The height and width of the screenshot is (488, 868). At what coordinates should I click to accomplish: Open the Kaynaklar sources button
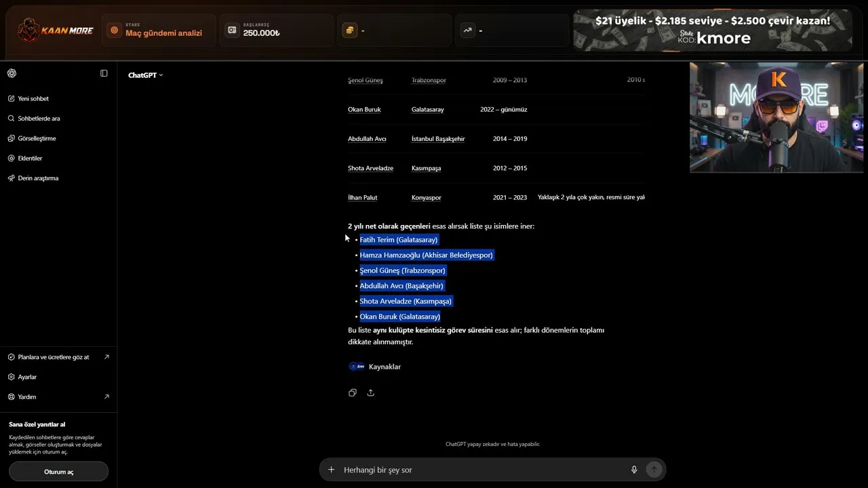point(374,367)
